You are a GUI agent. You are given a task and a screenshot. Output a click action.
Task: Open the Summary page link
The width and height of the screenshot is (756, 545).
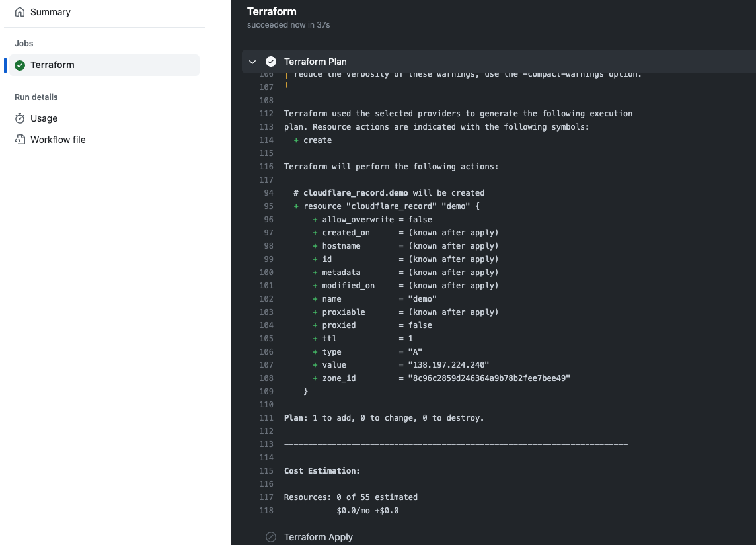tap(50, 12)
